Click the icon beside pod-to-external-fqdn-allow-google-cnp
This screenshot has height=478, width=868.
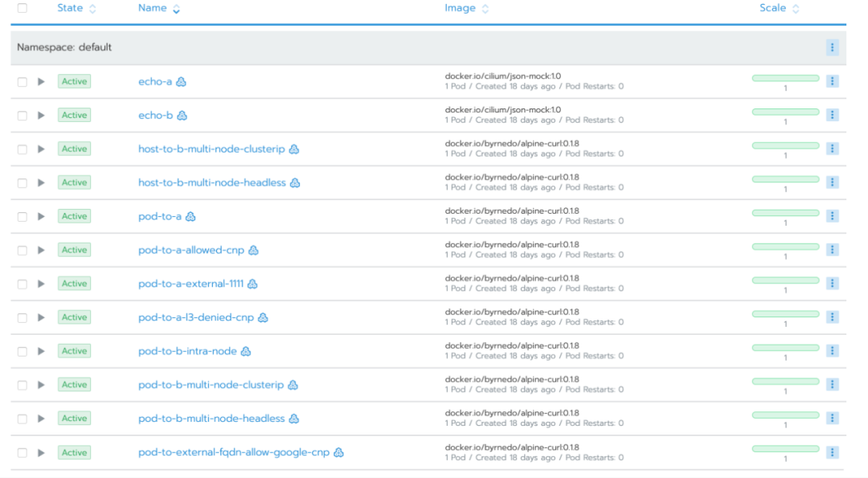[339, 452]
